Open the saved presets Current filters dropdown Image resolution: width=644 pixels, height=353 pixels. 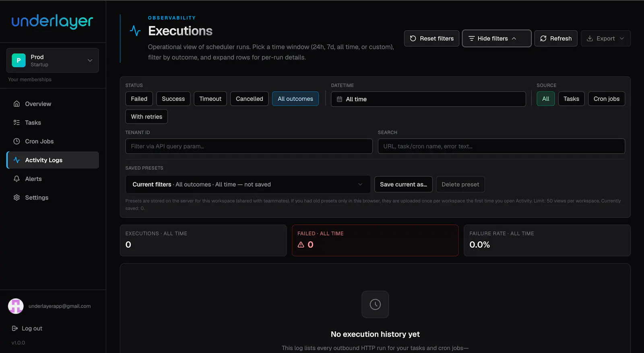(x=248, y=185)
